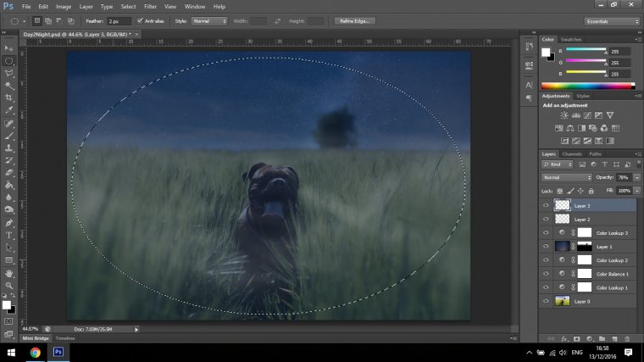Select the Crop tool
The width and height of the screenshot is (644, 362).
(8, 97)
